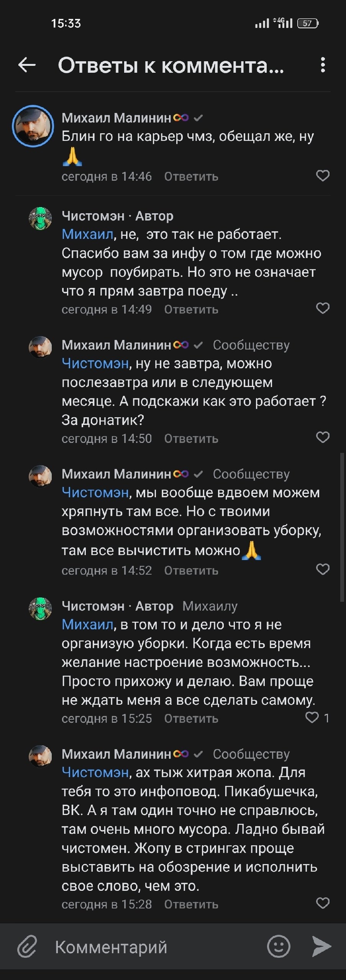This screenshot has width=346, height=980.
Task: Open the three-dot overflow menu
Action: click(x=323, y=65)
